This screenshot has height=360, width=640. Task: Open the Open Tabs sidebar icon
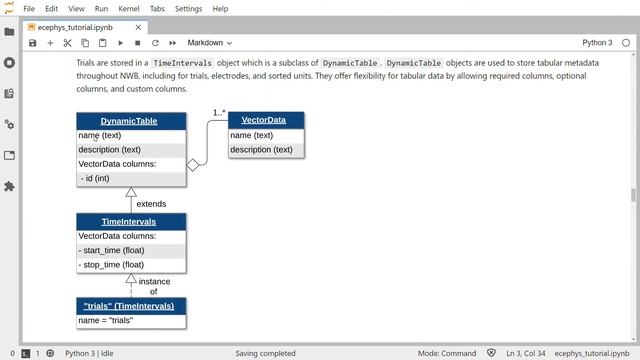click(x=9, y=156)
